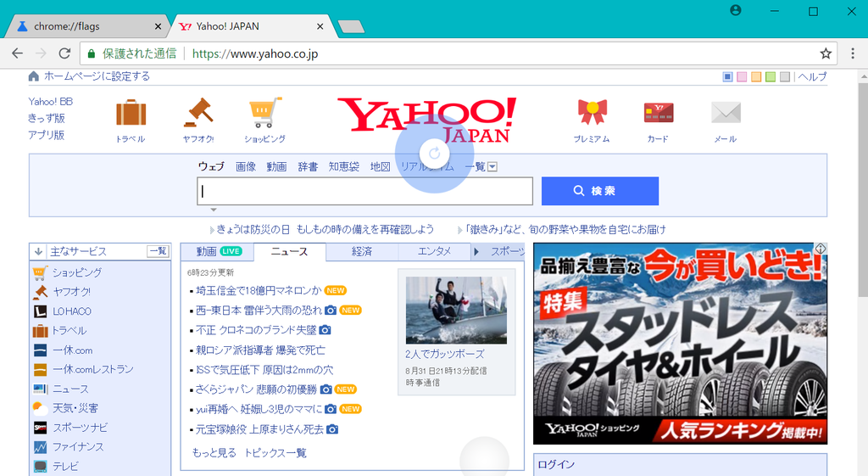The image size is (868, 476).
Task: Open the ヤフオク! gavel icon in header
Action: 198,113
